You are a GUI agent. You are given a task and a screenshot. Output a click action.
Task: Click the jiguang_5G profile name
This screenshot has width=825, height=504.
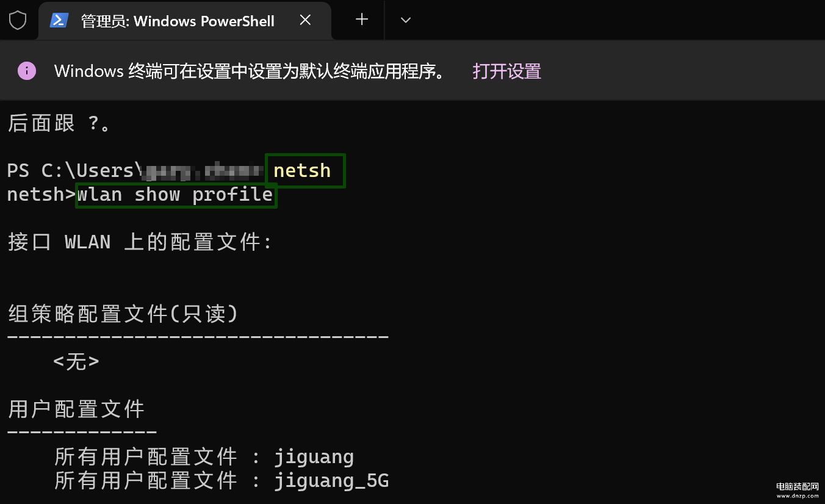331,481
